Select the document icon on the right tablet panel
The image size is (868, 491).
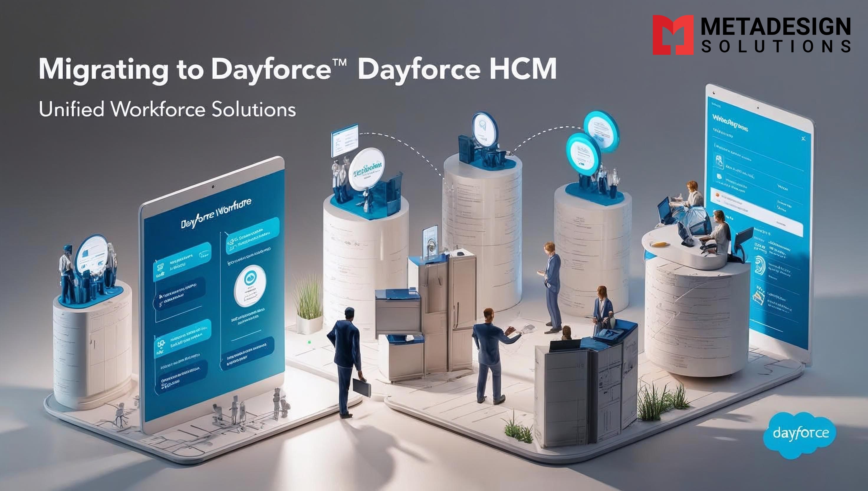719,161
